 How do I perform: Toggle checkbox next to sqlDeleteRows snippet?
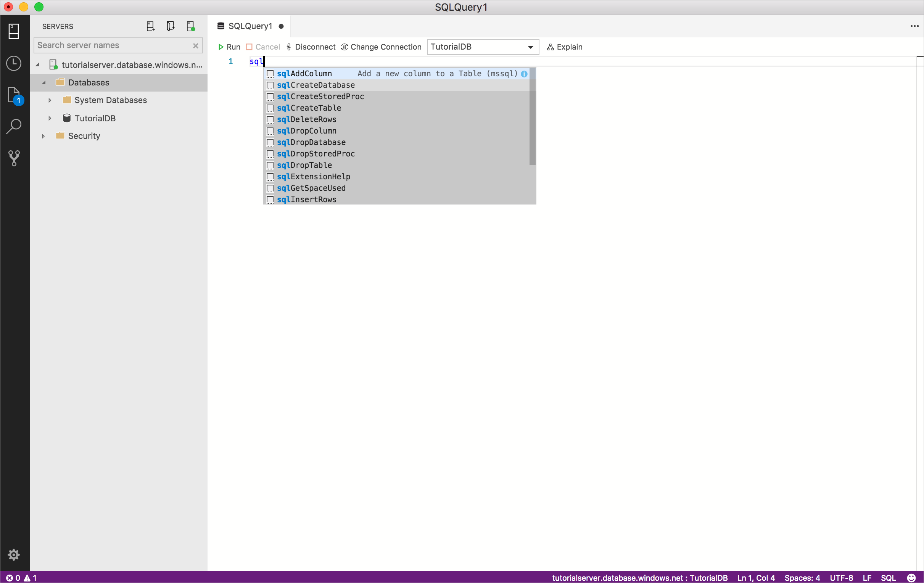point(270,119)
